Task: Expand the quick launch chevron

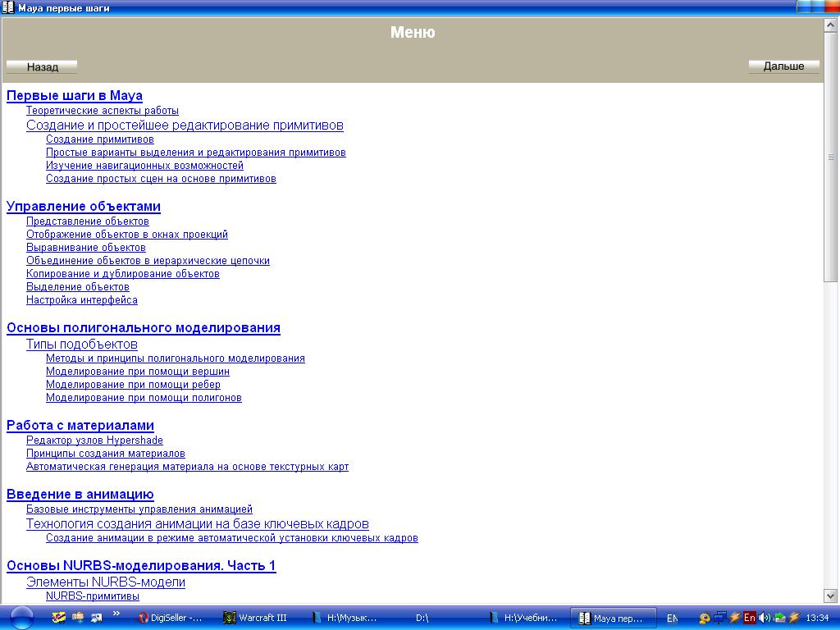Action: pos(116,614)
